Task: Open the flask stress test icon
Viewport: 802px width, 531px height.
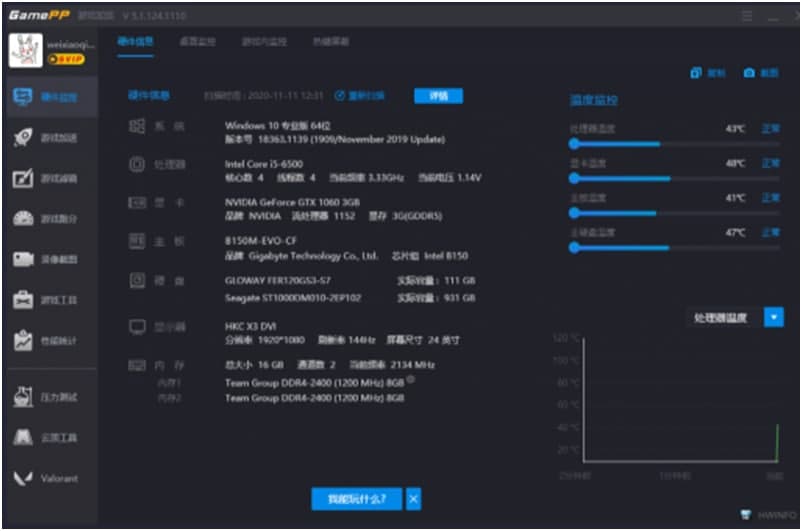Action: coord(23,396)
